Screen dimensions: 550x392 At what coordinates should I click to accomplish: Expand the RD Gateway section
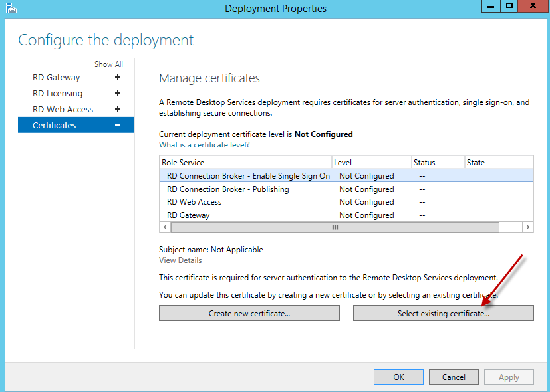click(x=118, y=78)
